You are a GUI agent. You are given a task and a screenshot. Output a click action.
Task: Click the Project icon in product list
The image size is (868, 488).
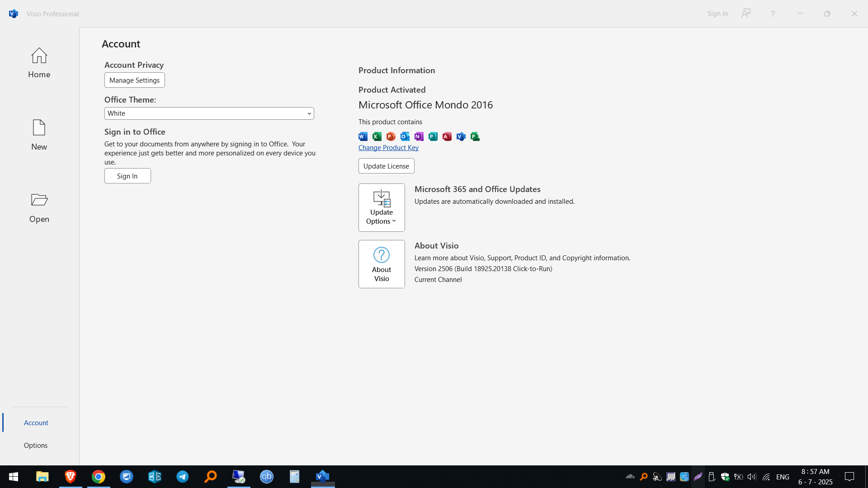point(475,136)
